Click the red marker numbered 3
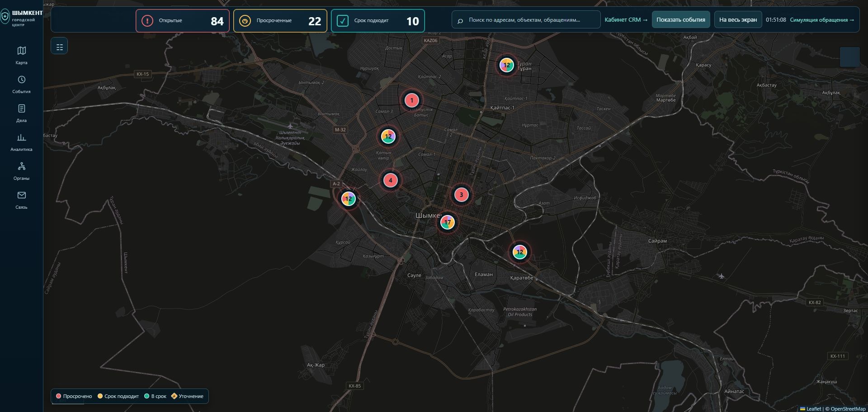Image resolution: width=868 pixels, height=412 pixels. click(x=461, y=195)
